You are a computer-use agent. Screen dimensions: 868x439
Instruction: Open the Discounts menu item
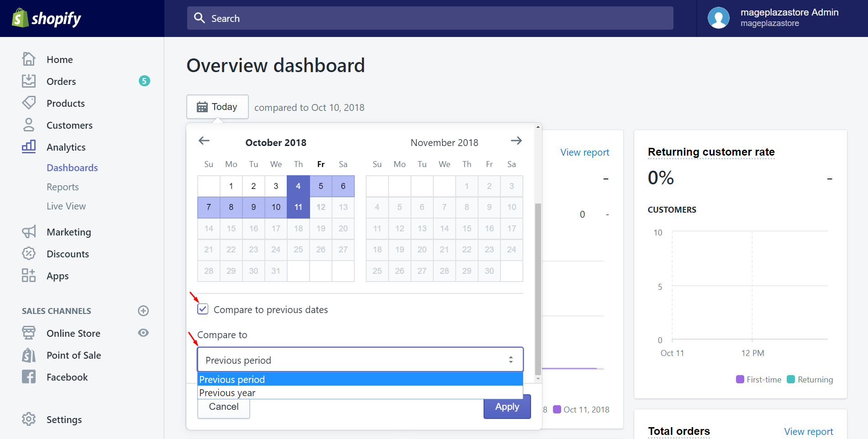(68, 254)
